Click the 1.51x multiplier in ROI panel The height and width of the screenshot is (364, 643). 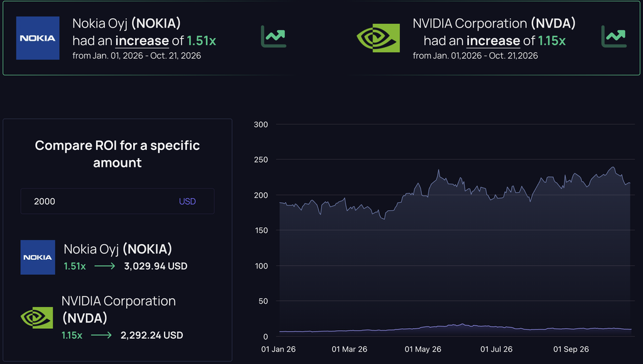pos(75,266)
